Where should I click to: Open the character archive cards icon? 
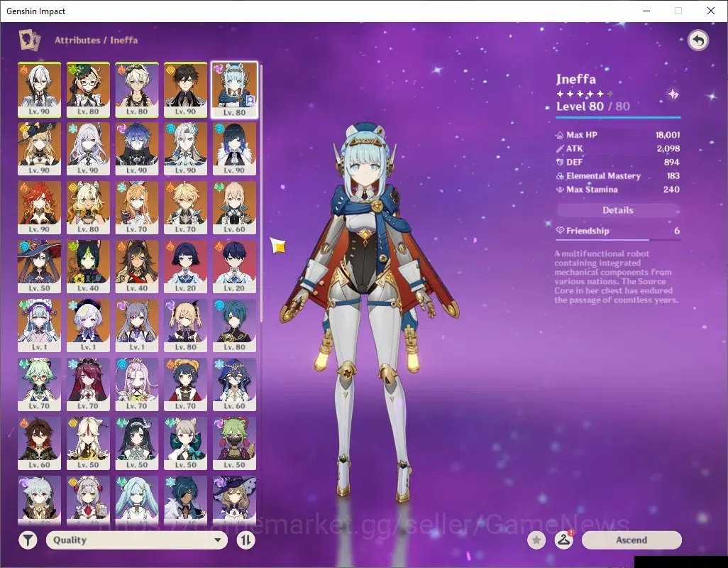(29, 40)
